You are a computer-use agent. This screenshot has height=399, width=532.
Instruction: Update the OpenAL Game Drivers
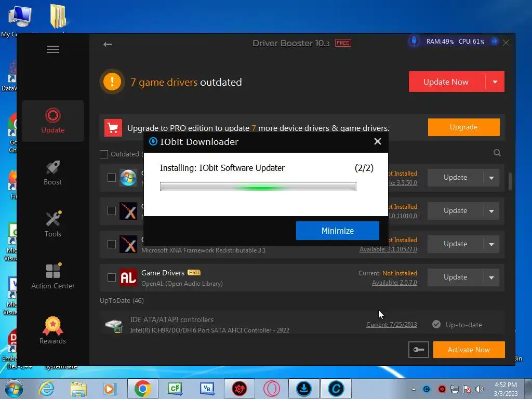(455, 277)
